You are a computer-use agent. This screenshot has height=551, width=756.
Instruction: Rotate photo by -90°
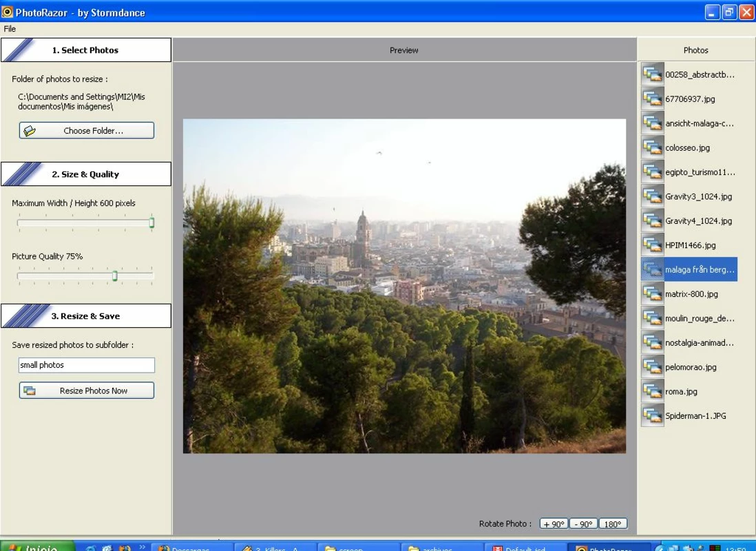click(583, 524)
